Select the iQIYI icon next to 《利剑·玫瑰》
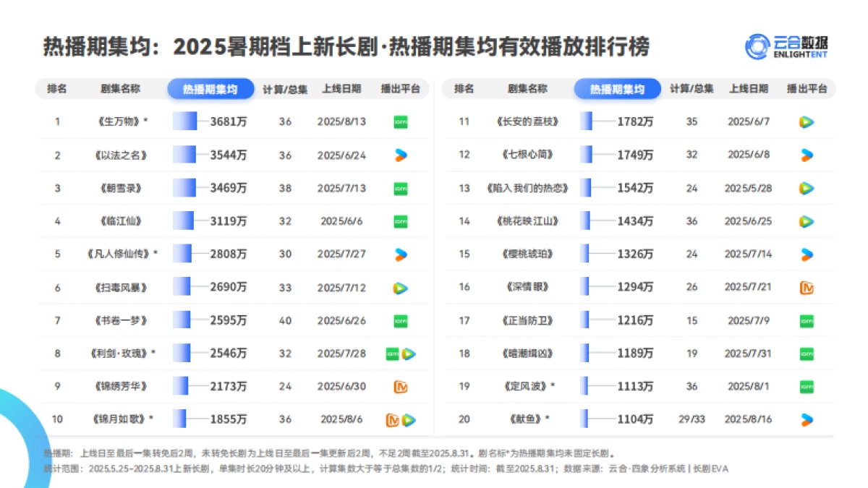 tap(393, 354)
